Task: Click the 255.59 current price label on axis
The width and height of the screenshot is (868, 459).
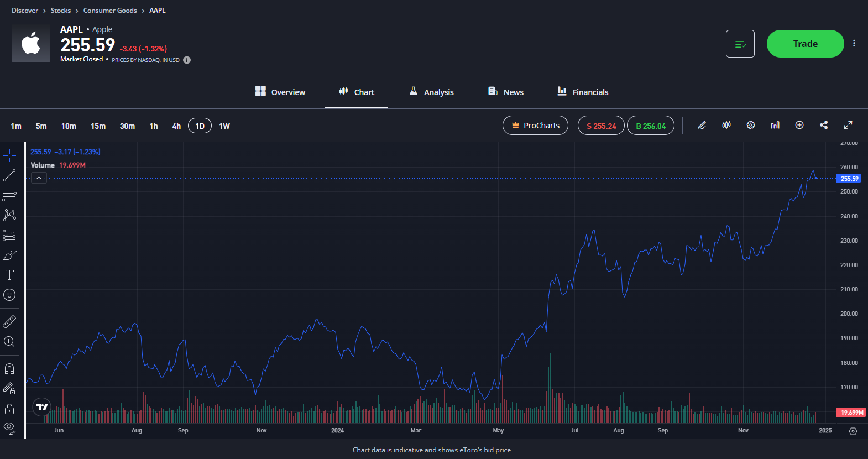Action: click(849, 179)
